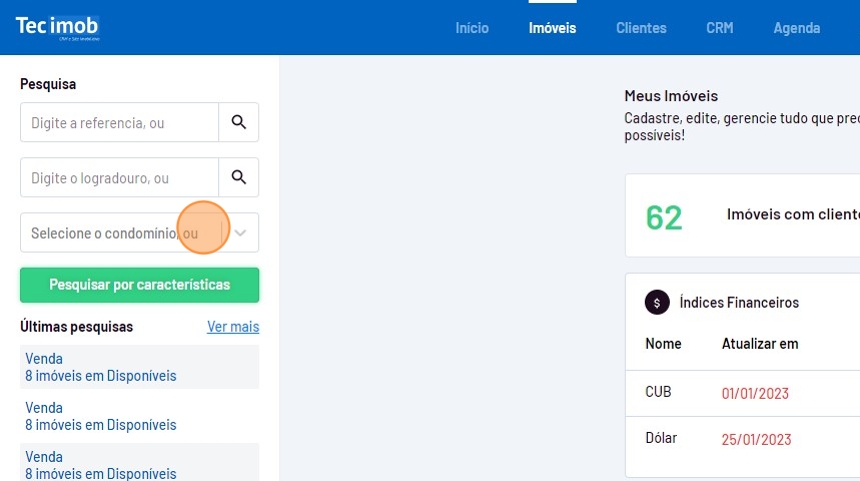860x481 pixels.
Task: Click the search icon beside the logradouro field
Action: 238,177
